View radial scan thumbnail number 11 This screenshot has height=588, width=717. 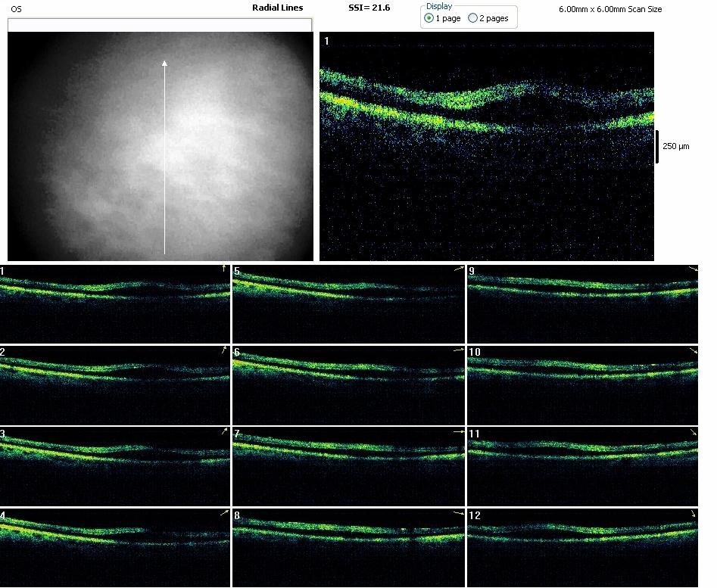[581, 465]
